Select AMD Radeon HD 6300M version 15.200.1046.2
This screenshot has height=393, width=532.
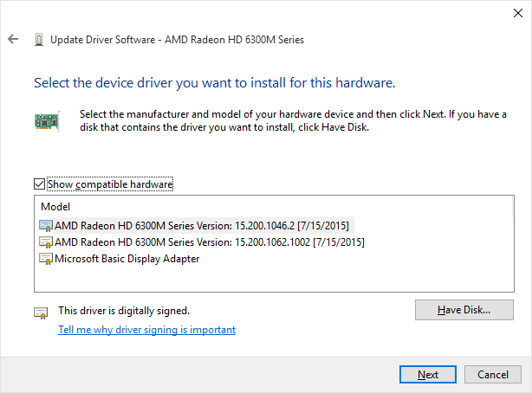(x=197, y=226)
